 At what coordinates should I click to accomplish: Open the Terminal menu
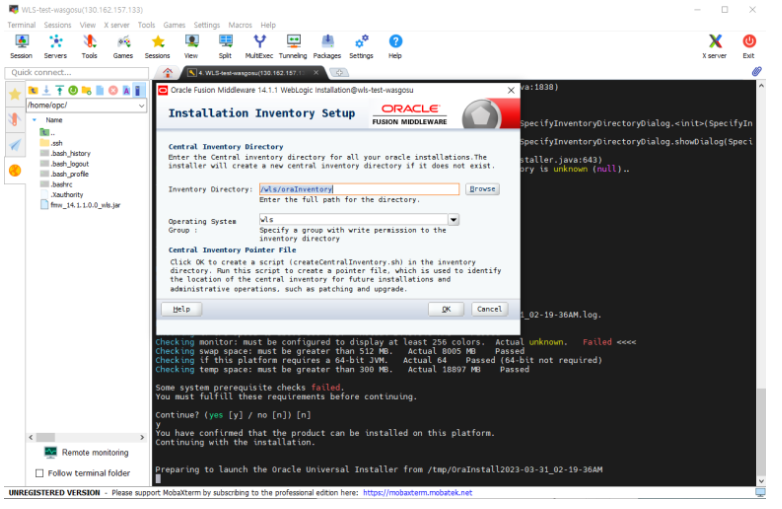(21, 25)
